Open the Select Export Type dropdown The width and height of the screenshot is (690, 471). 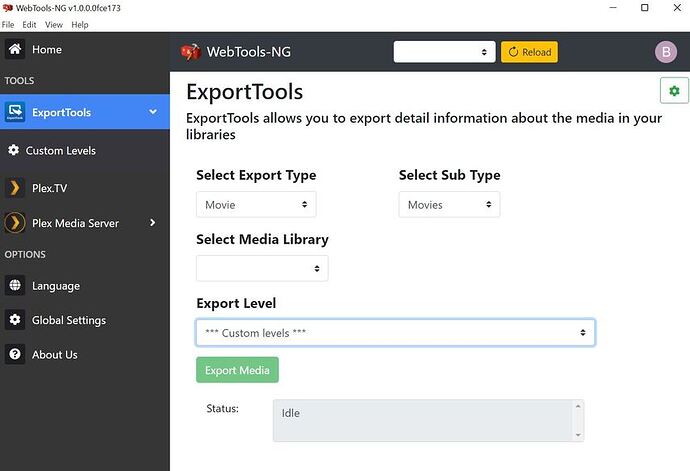pyautogui.click(x=256, y=204)
